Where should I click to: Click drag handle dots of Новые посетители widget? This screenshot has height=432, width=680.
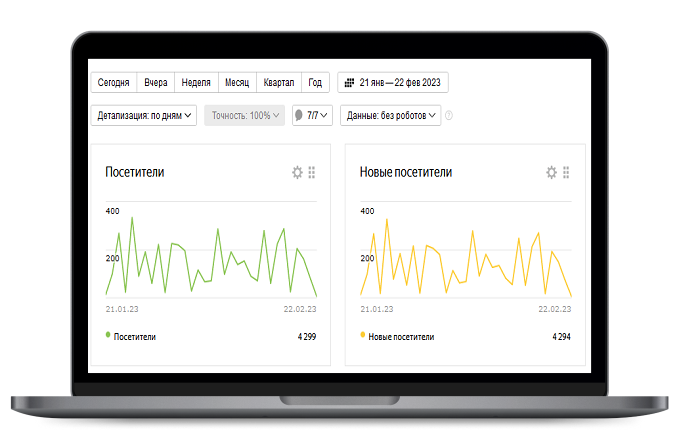coord(566,172)
